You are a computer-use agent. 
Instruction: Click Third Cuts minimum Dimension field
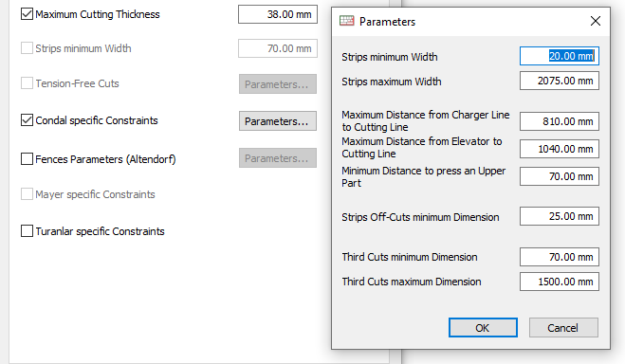point(560,257)
